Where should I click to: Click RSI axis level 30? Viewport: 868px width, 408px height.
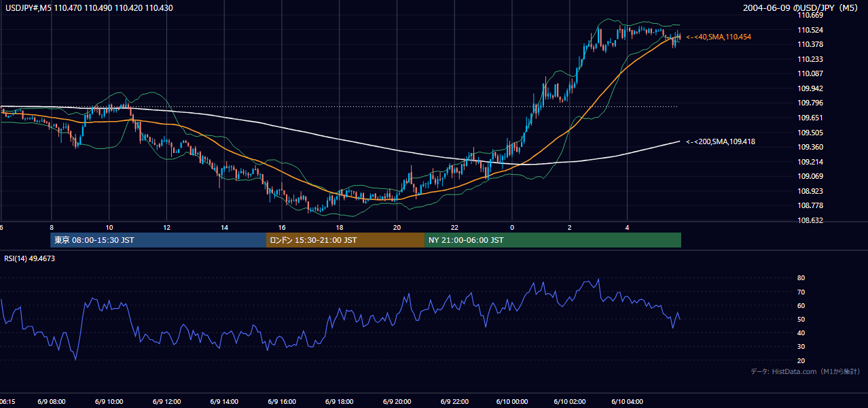[801, 346]
